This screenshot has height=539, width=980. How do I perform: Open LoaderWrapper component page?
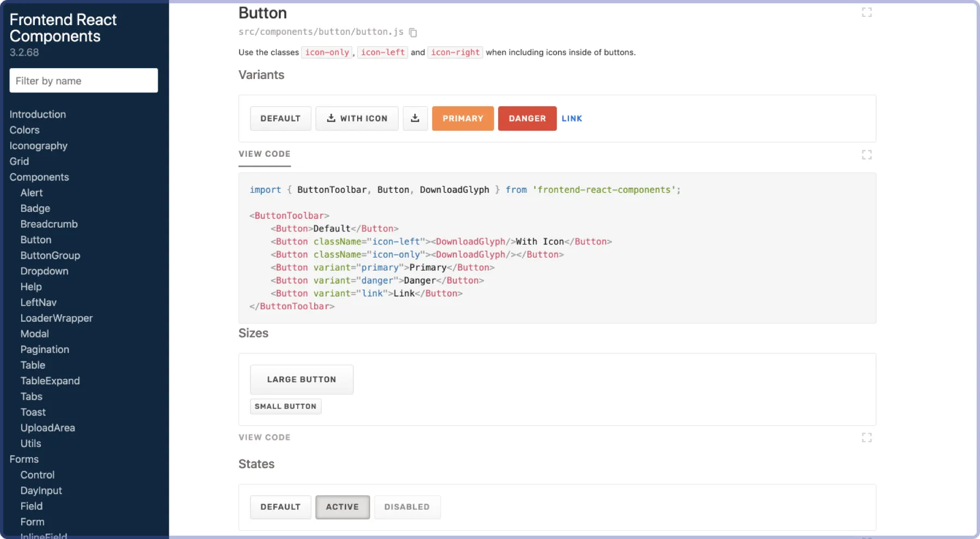point(57,318)
